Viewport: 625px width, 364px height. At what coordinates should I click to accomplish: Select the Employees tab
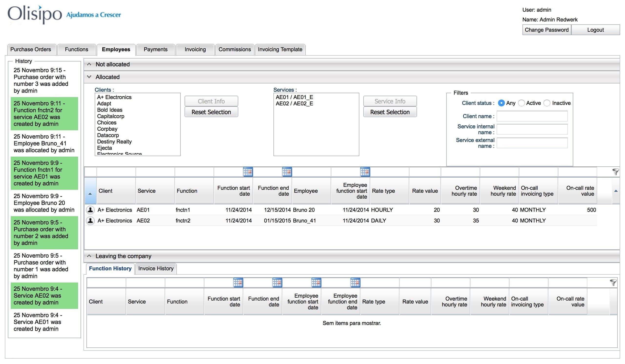(116, 50)
